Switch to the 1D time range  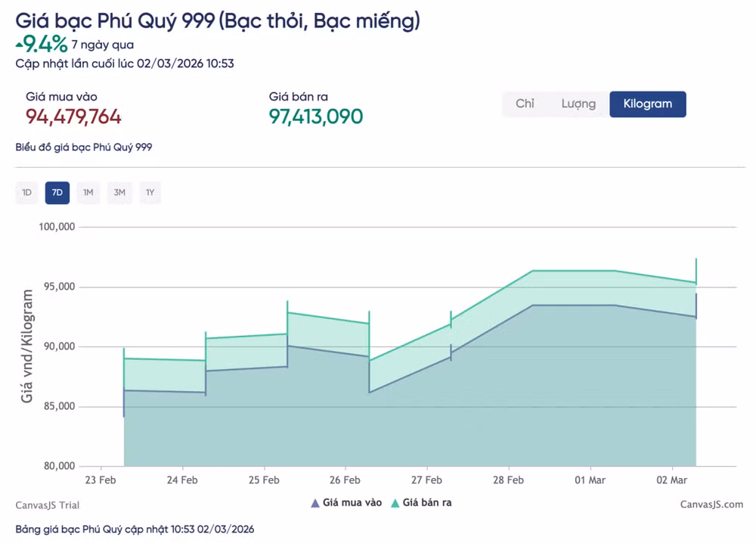(x=26, y=193)
